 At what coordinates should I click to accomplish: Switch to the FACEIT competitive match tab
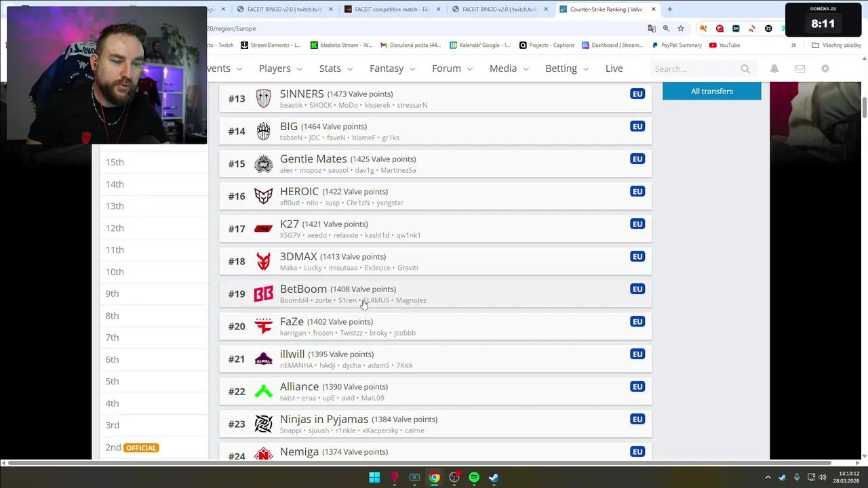(x=392, y=9)
